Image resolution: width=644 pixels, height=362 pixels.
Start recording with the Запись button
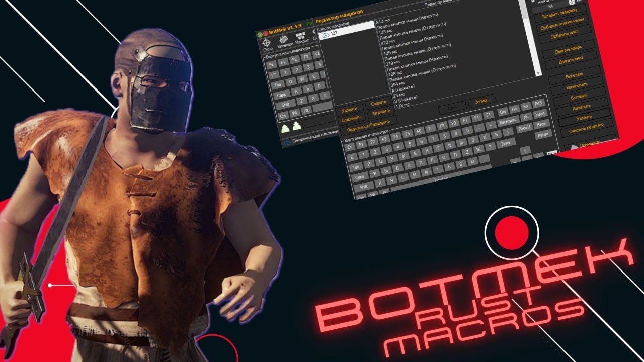[x=481, y=101]
